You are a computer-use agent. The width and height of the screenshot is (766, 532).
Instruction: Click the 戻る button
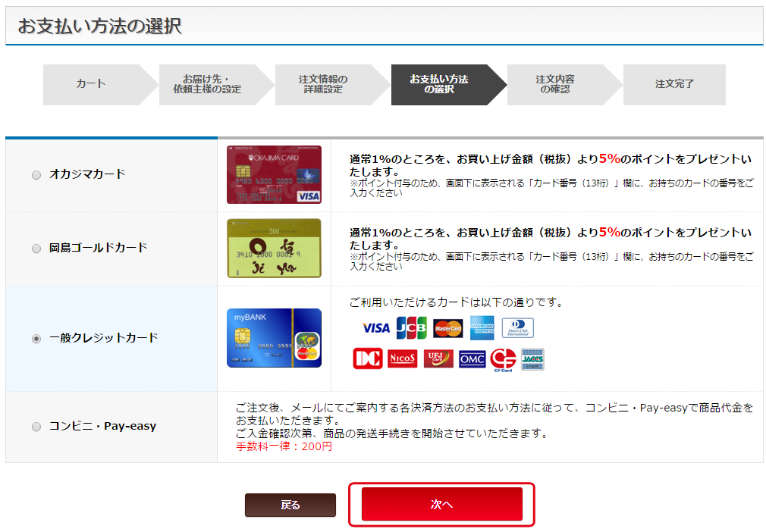(290, 505)
